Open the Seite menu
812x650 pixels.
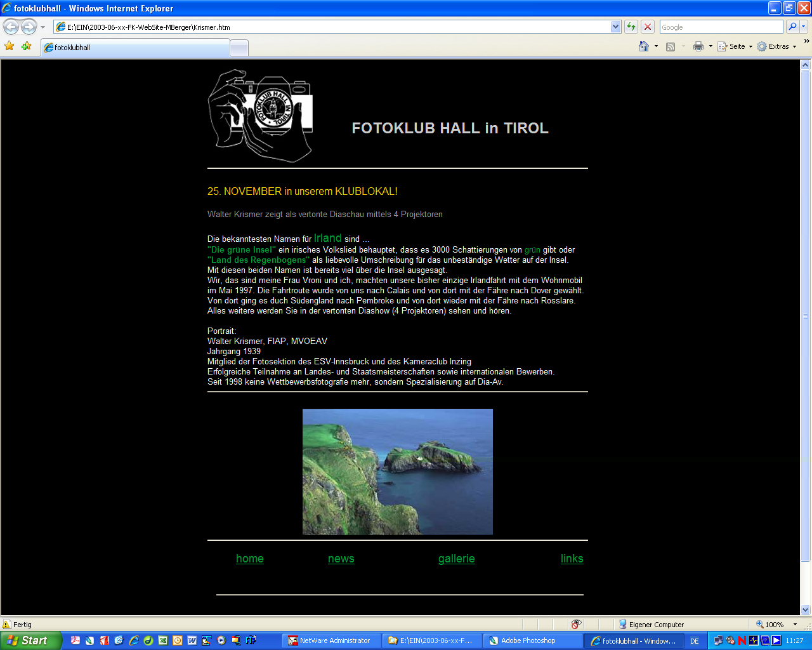click(735, 46)
